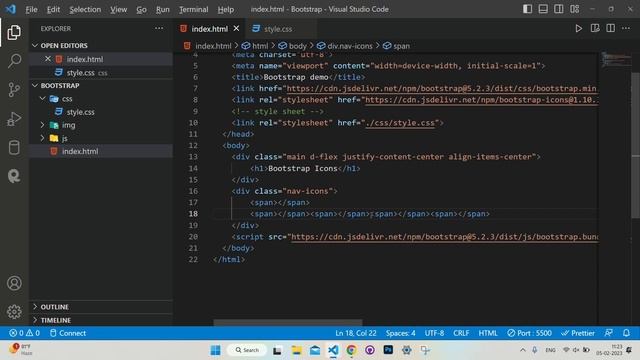Click the errors and warnings indicator

[24, 333]
